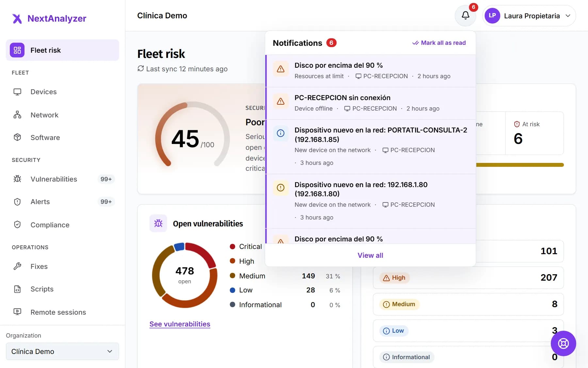Click the Medium legend dot in vulnerabilities chart
Image resolution: width=588 pixels, height=368 pixels.
pos(233,276)
